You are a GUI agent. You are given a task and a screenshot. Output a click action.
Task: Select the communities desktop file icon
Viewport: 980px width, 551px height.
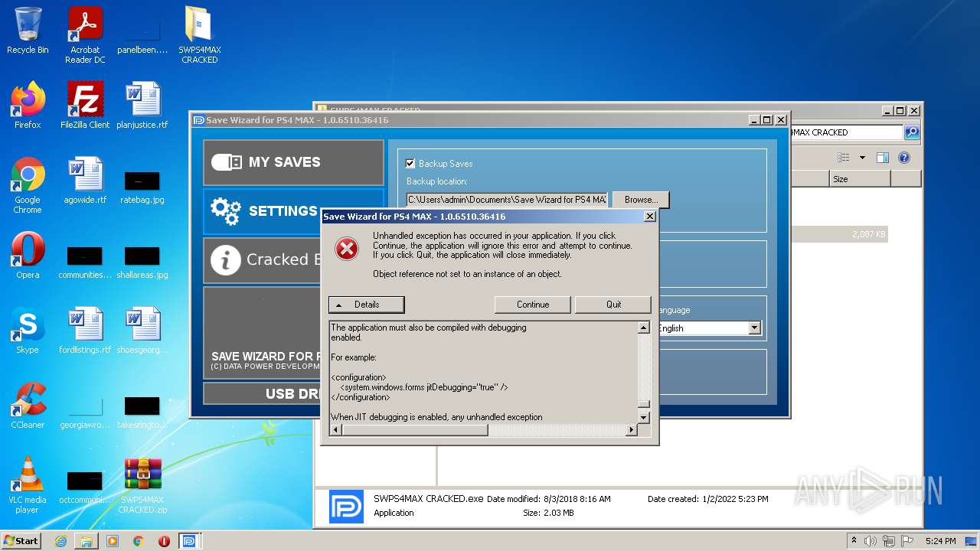click(85, 261)
